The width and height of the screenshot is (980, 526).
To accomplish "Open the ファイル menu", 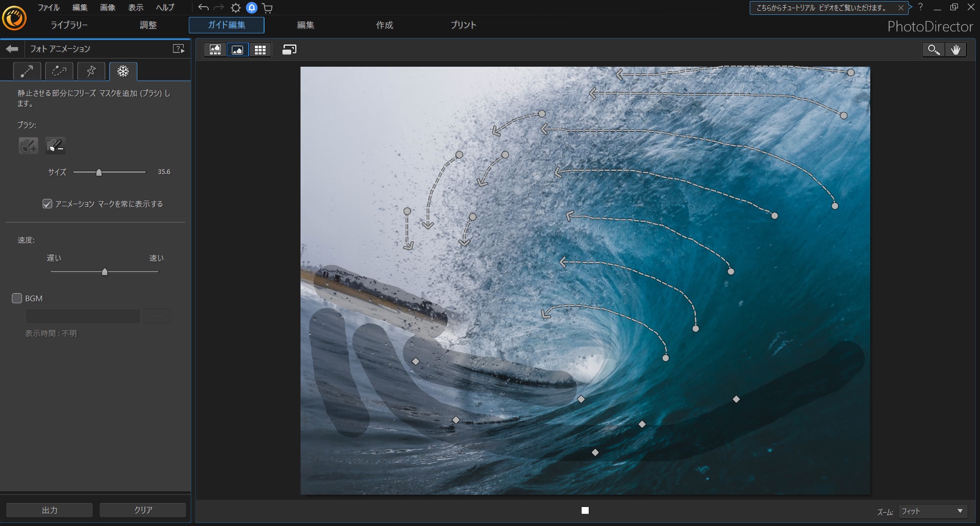I will [x=49, y=8].
